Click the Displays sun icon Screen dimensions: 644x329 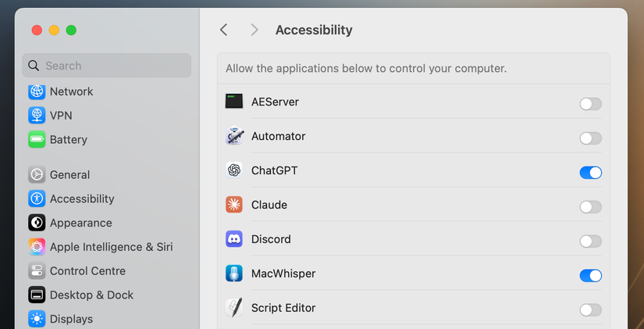click(37, 319)
